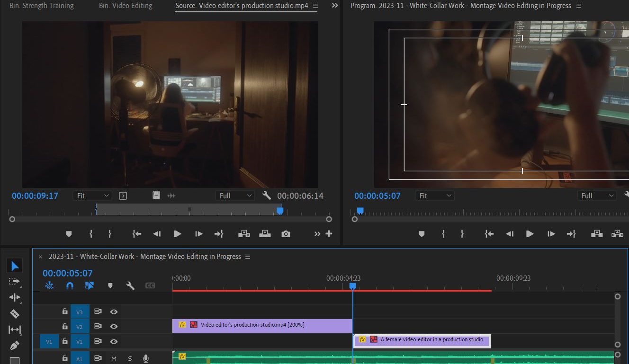Toggle Linked Selection in the timeline

pos(90,285)
